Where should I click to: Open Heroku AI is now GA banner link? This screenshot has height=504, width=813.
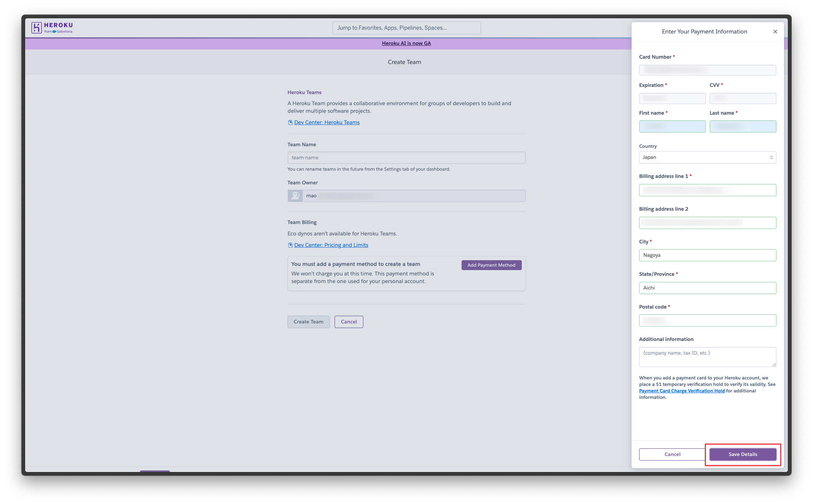(x=406, y=43)
